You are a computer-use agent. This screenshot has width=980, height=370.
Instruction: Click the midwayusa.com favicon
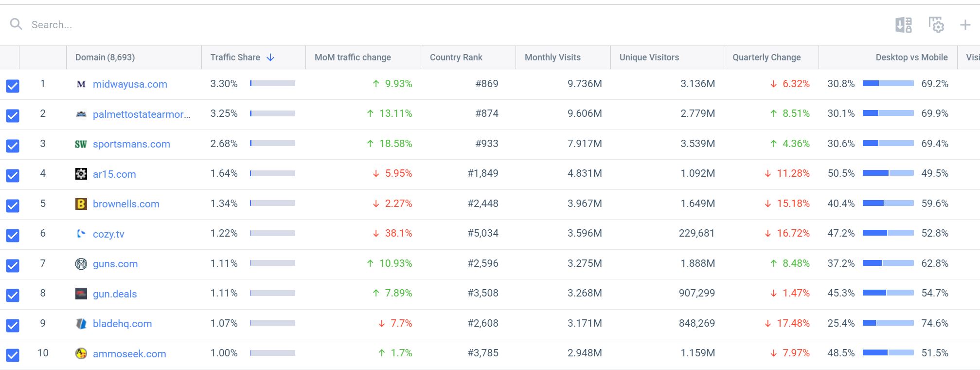point(81,84)
